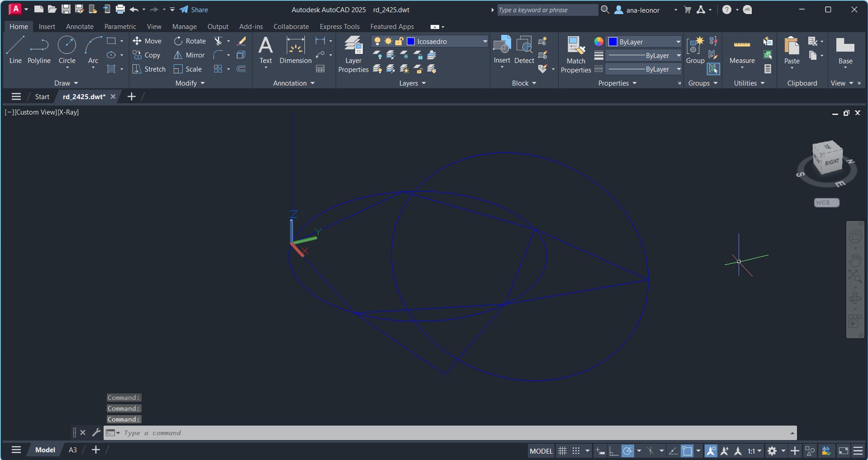This screenshot has width=868, height=460.
Task: Click the Match Properties tool
Action: click(576, 54)
